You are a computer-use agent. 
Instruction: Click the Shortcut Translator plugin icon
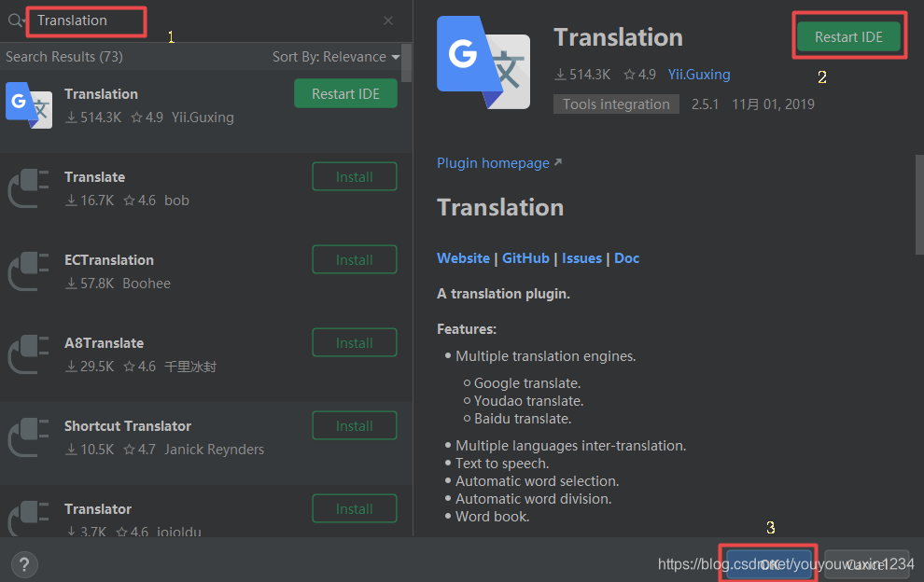[x=28, y=437]
